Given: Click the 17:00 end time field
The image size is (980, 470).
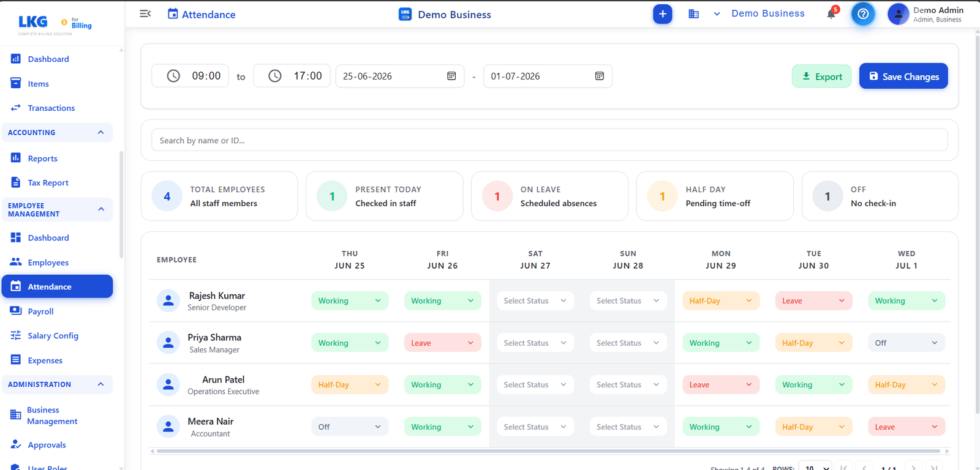Looking at the screenshot, I should click(x=292, y=76).
